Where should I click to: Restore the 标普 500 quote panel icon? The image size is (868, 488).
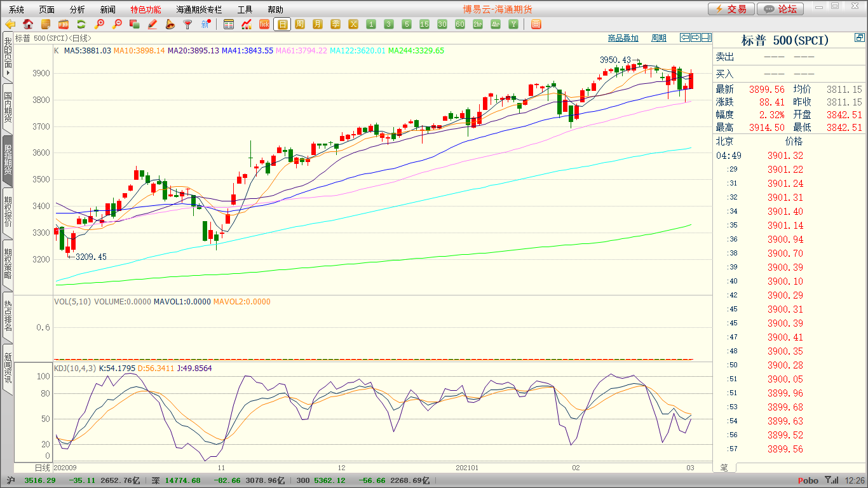[859, 39]
